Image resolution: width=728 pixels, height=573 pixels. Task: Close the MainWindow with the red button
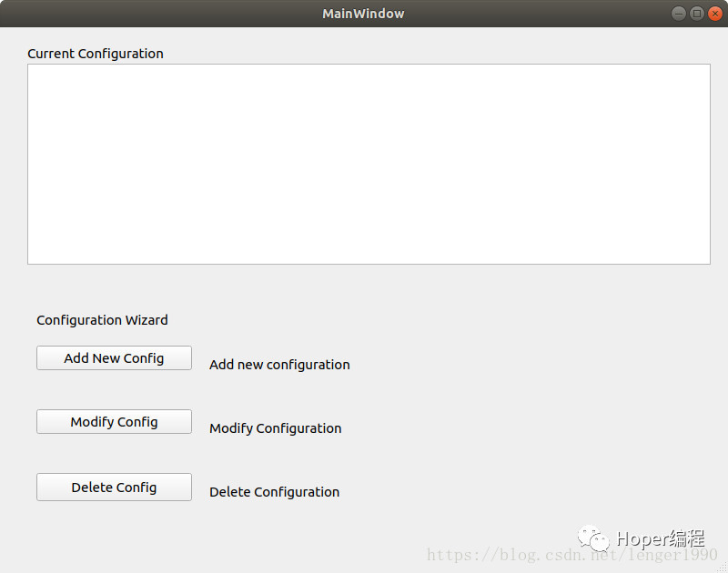point(715,14)
